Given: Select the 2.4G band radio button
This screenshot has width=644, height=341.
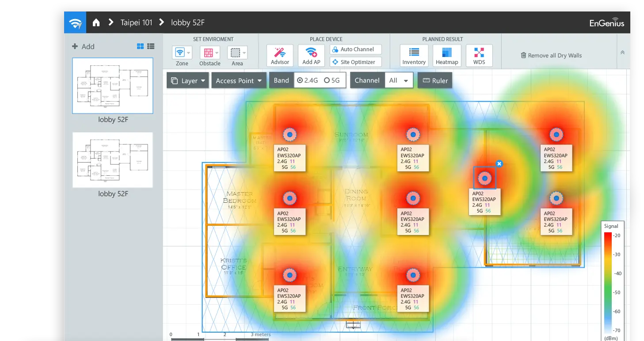Looking at the screenshot, I should click(300, 80).
